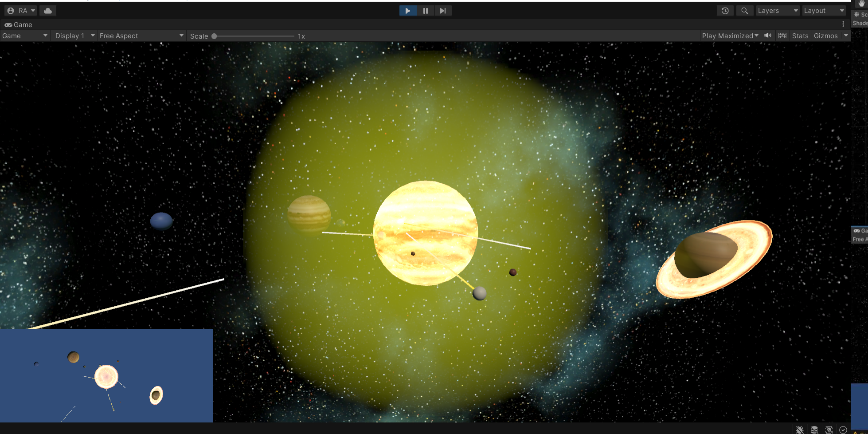Image resolution: width=868 pixels, height=434 pixels.
Task: Toggle the Stats overlay
Action: coord(800,36)
